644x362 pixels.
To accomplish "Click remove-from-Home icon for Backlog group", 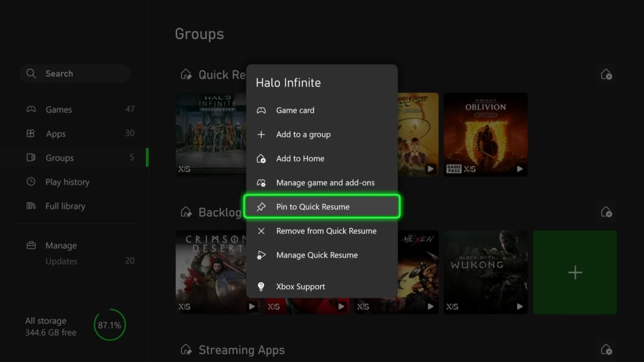I will pyautogui.click(x=606, y=212).
